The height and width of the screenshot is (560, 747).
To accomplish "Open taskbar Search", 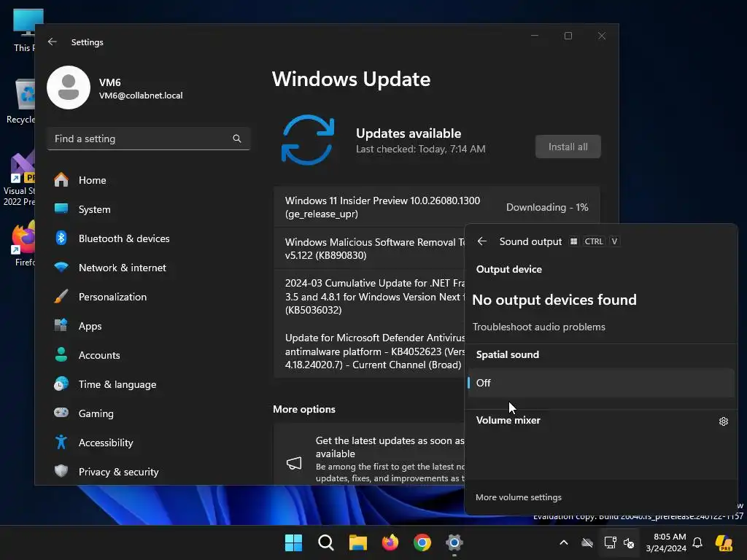I will [x=326, y=542].
